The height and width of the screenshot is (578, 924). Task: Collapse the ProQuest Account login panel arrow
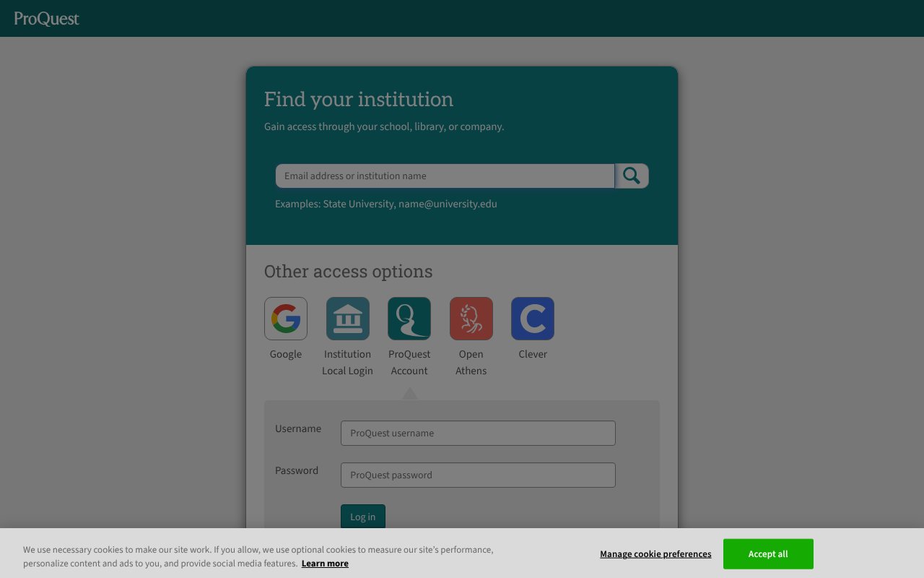click(x=409, y=394)
